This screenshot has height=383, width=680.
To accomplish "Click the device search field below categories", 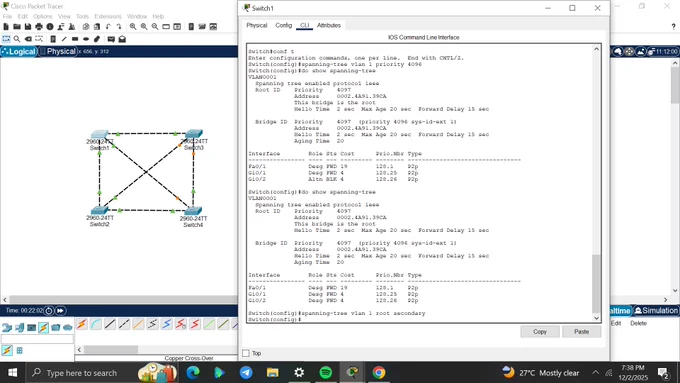I will 37,339.
